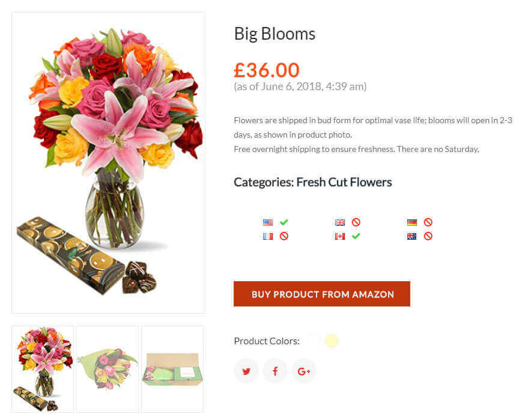
Task: Click green checkmark next to US flag
Action: (x=284, y=222)
